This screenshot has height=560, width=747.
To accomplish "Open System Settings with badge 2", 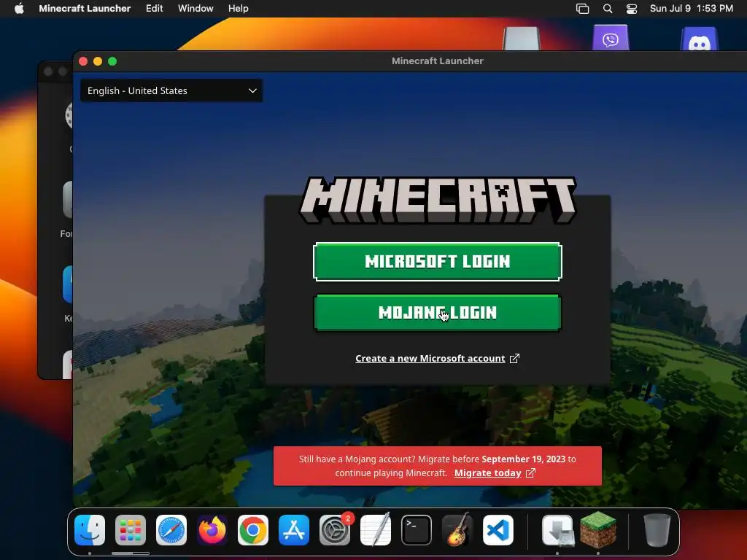I will click(335, 530).
